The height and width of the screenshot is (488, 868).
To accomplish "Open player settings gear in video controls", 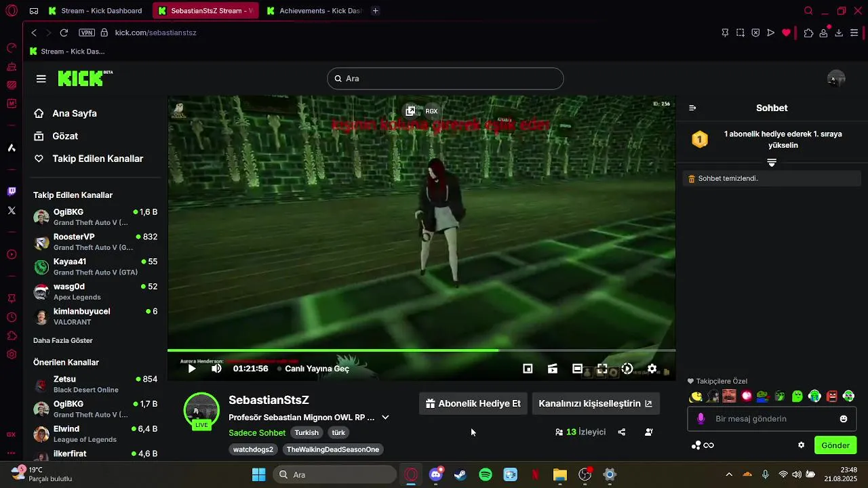I will click(652, 369).
